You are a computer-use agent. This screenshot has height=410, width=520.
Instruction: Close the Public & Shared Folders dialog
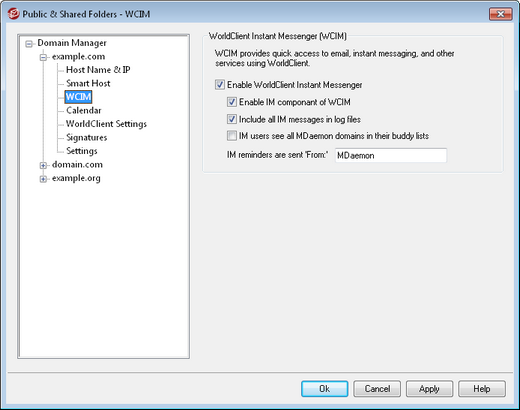pyautogui.click(x=500, y=14)
